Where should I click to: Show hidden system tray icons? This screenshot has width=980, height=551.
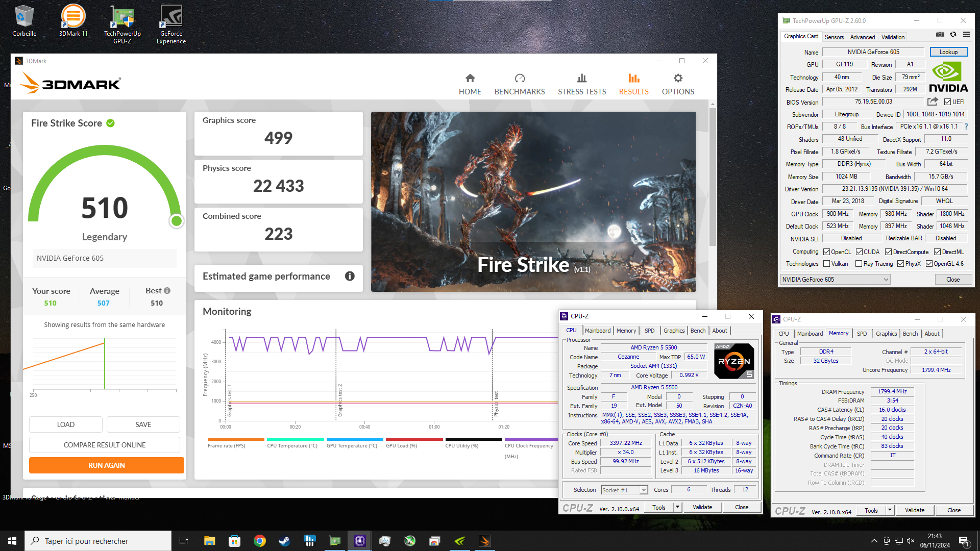tap(874, 541)
